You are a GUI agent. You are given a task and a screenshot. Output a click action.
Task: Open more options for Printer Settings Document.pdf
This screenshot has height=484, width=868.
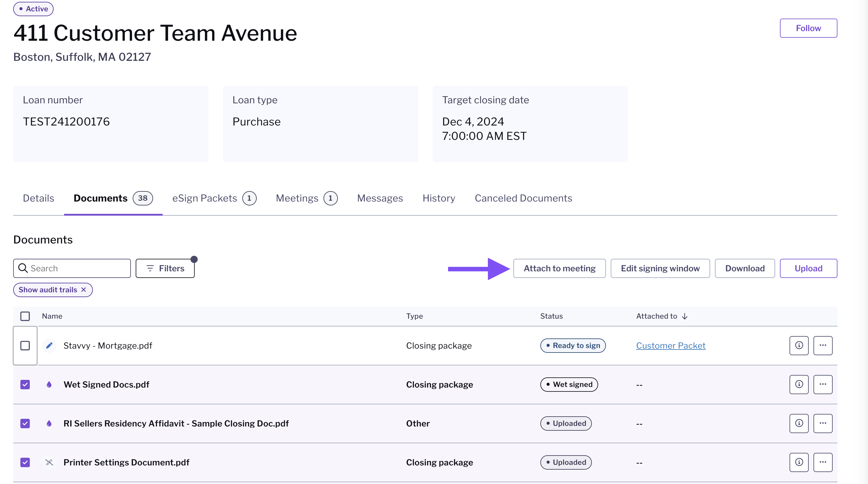[822, 462]
